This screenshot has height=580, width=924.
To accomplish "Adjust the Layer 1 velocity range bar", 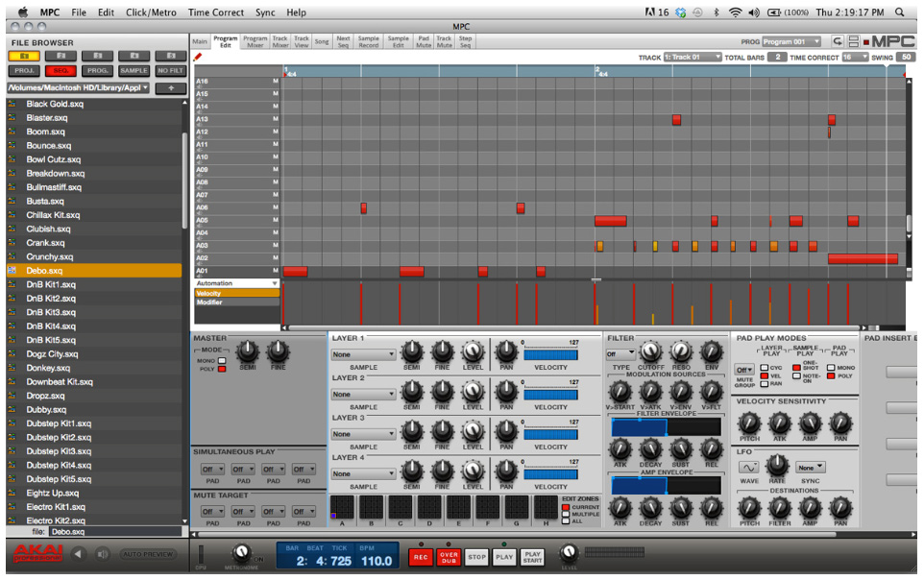I will click(550, 353).
